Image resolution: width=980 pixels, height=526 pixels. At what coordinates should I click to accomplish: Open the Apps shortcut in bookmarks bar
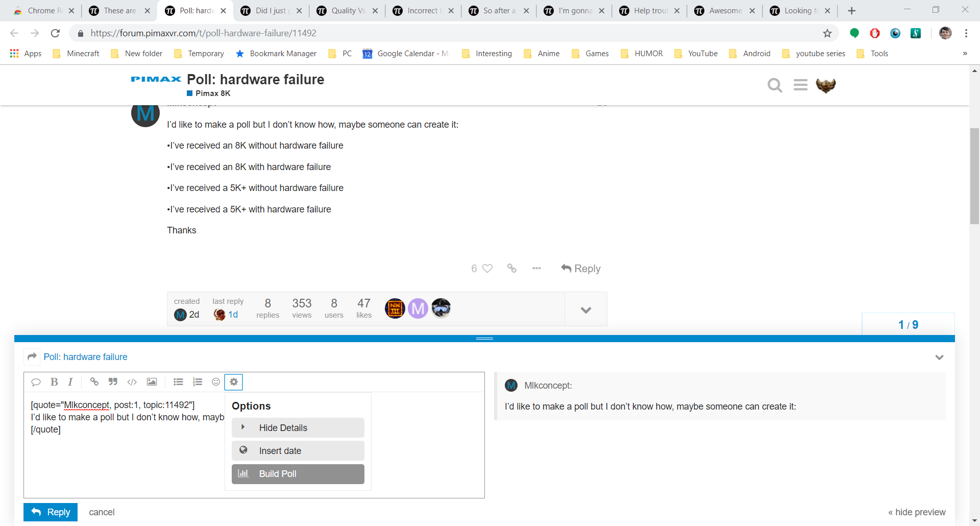(26, 54)
